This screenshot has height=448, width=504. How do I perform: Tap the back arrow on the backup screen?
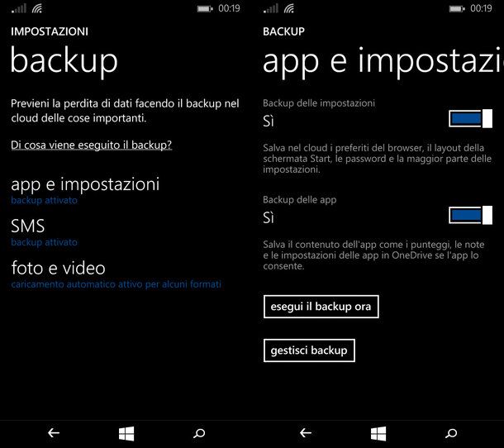pos(54,432)
